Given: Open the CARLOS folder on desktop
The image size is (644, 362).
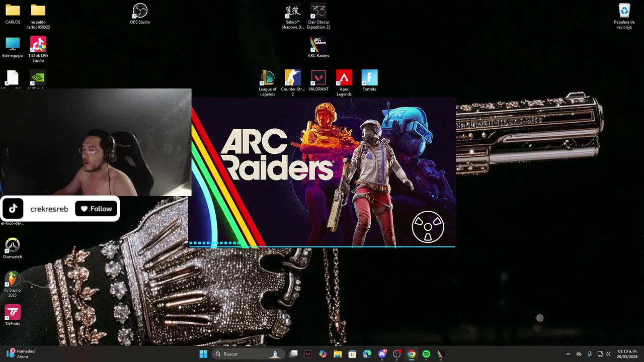Looking at the screenshot, I should tap(13, 14).
